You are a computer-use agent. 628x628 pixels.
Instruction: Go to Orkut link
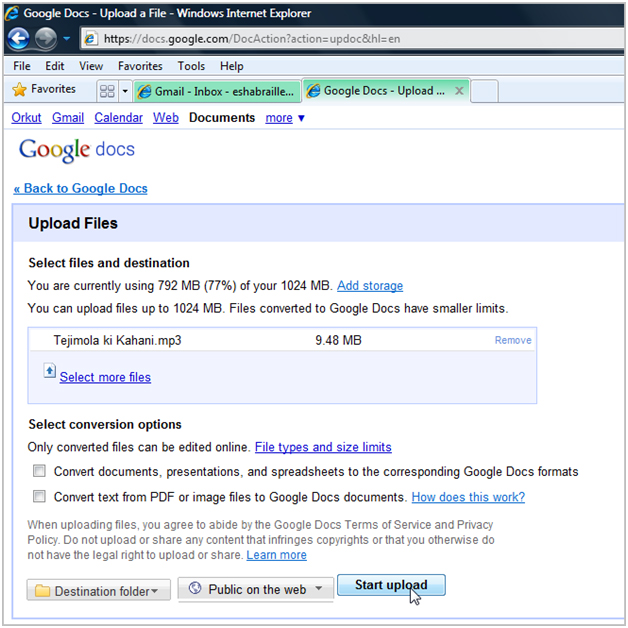coord(26,118)
